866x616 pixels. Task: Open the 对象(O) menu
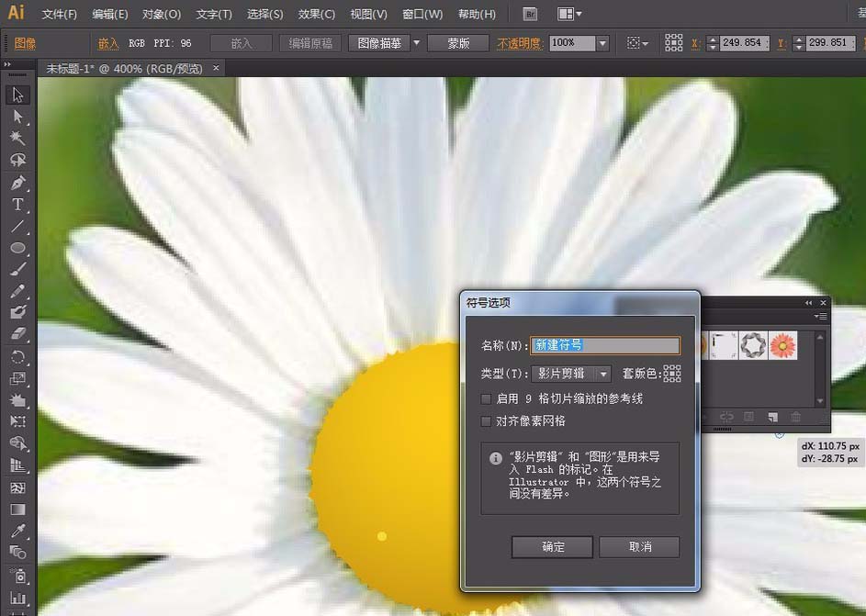(162, 15)
